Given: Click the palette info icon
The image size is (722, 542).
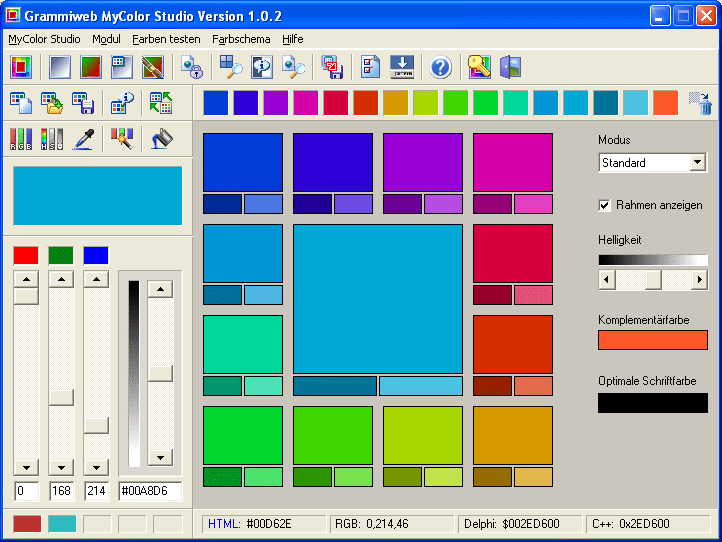Looking at the screenshot, I should pyautogui.click(x=122, y=103).
